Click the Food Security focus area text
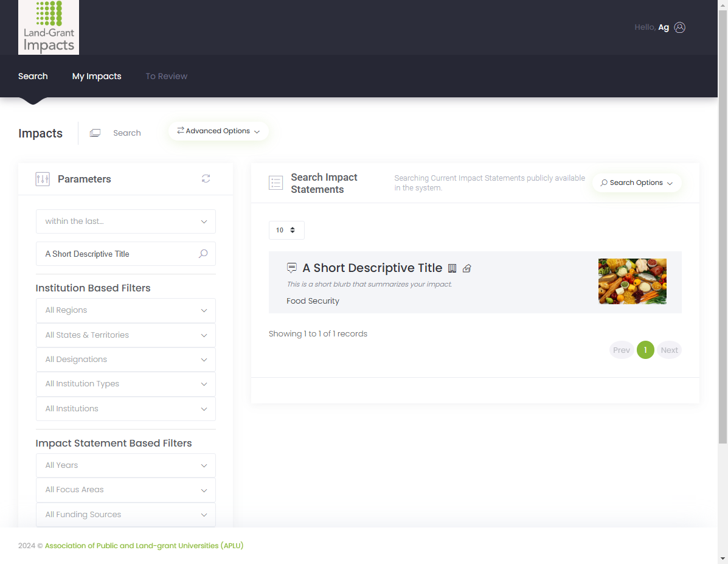 click(x=313, y=301)
